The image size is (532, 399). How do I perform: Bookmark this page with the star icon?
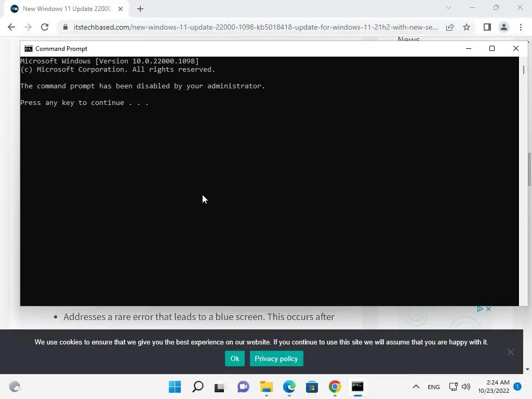point(467,27)
